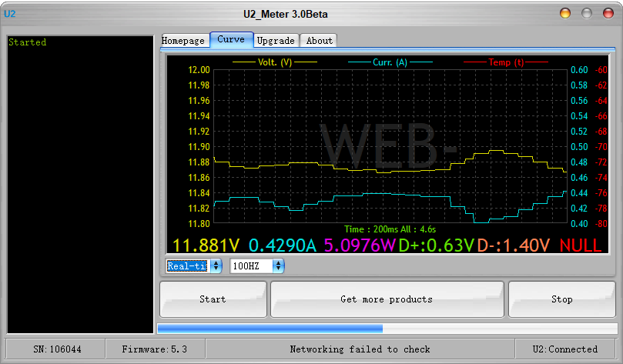Click the U2 logo icon in title bar
This screenshot has height=364, width=623.
pos(9,14)
